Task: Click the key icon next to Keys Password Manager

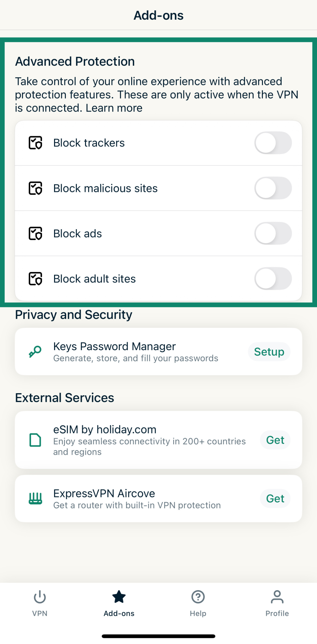Action: click(35, 351)
